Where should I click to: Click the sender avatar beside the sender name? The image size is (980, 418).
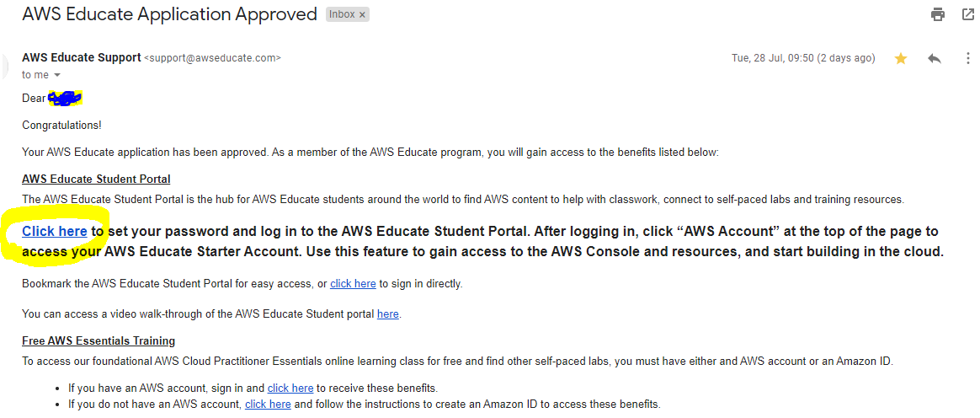coord(5,63)
